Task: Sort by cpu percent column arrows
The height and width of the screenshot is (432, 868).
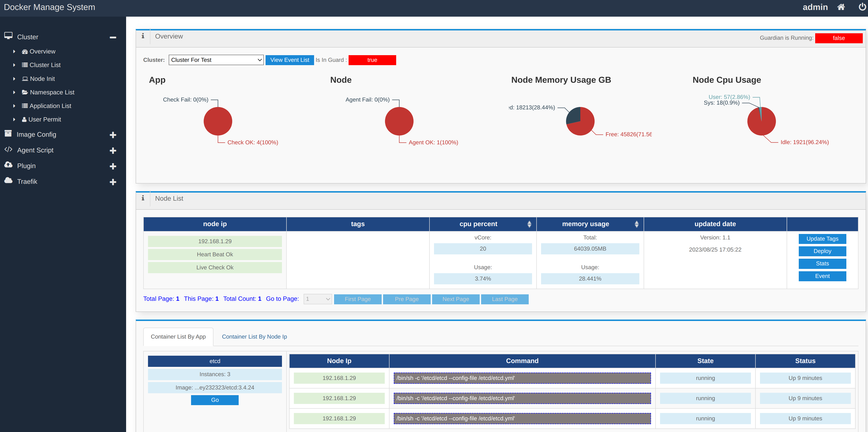Action: point(529,224)
